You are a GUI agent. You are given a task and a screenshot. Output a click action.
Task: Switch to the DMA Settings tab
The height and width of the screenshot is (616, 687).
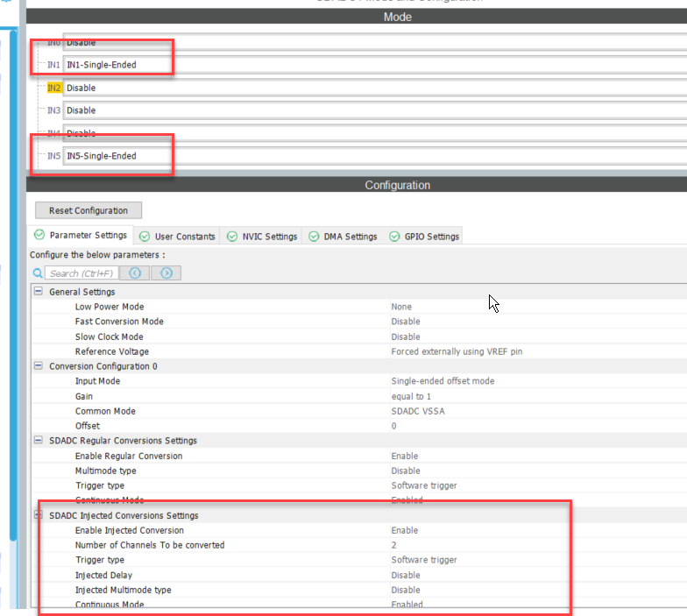point(343,237)
